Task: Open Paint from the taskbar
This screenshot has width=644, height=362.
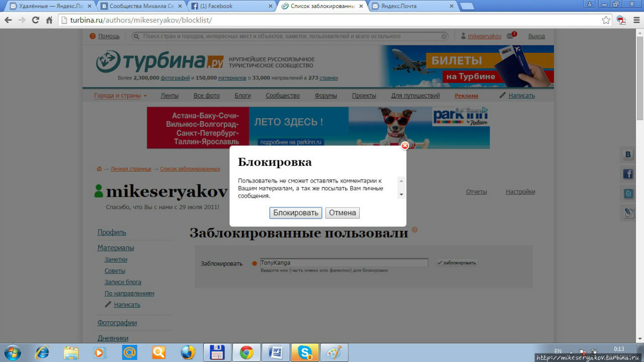Action: click(x=334, y=352)
